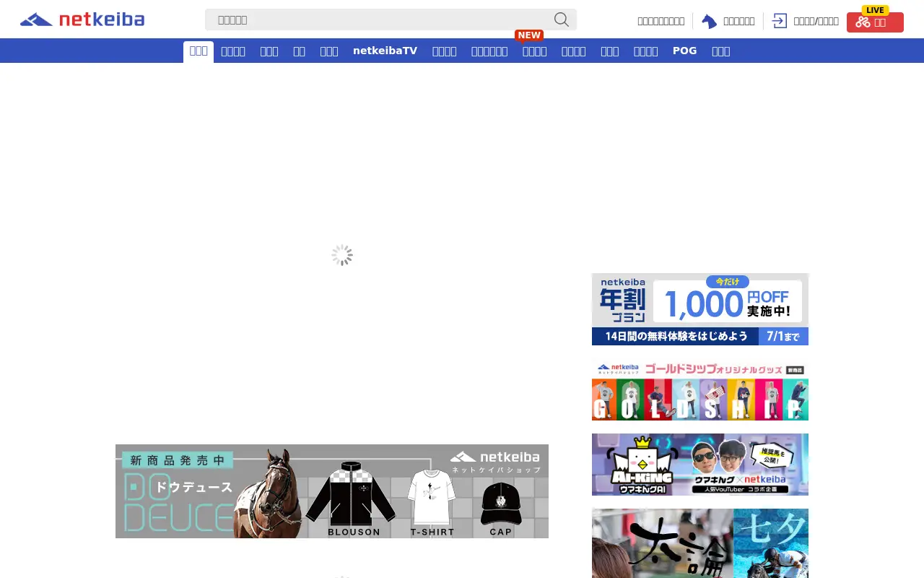Open the 七夕 photo banner
Viewport: 924px width, 578px height.
coord(700,543)
